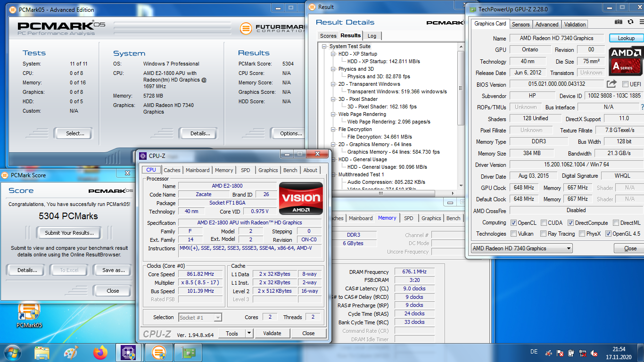Switch to the Caches tab in CPU-Z
Viewport: 644px width, 362px height.
pyautogui.click(x=172, y=170)
